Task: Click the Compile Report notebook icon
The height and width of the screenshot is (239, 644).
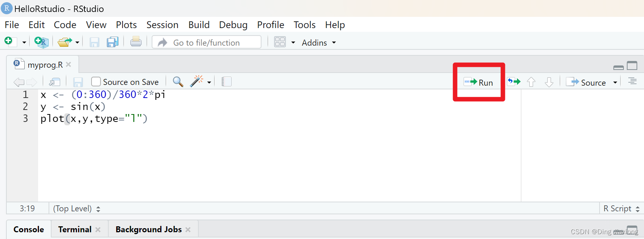Action: tap(226, 82)
